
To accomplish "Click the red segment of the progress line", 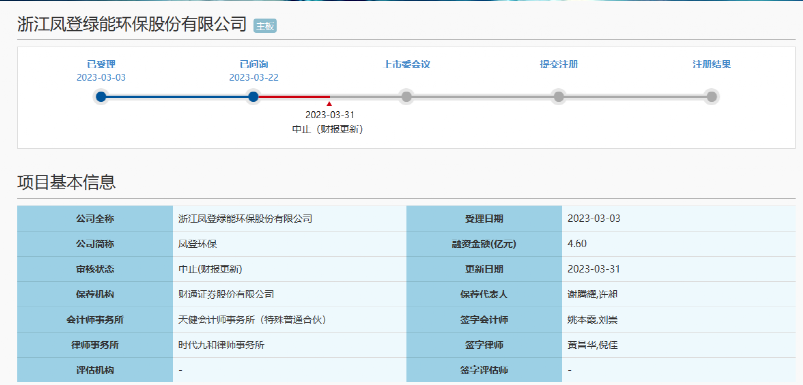I will pos(294,96).
